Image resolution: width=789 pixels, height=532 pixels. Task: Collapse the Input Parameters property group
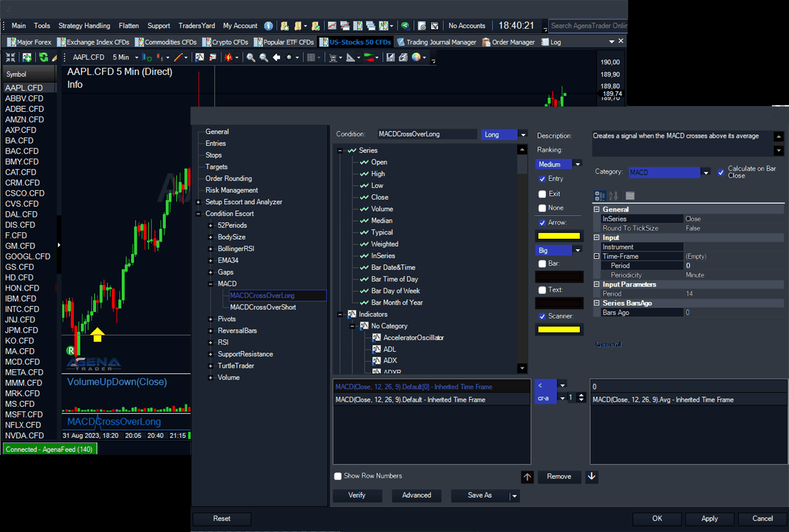click(x=597, y=284)
